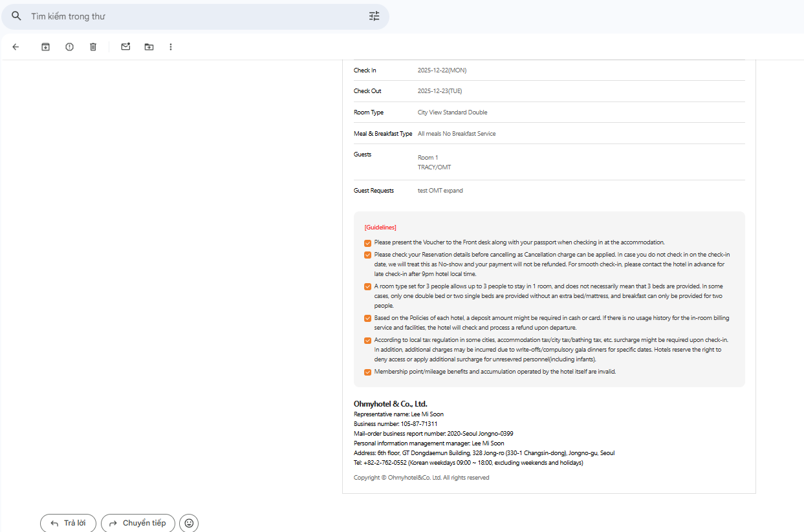This screenshot has width=804, height=532.
Task: Select the red "[Guidelines]" heading
Action: click(x=380, y=228)
